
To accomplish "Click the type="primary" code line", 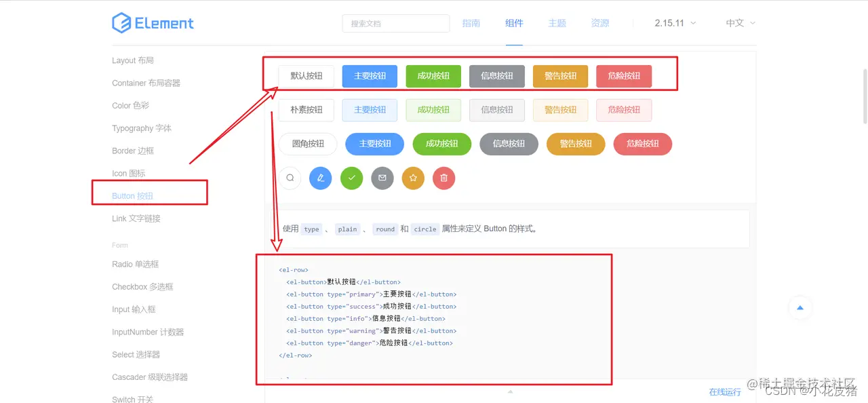I will (372, 294).
